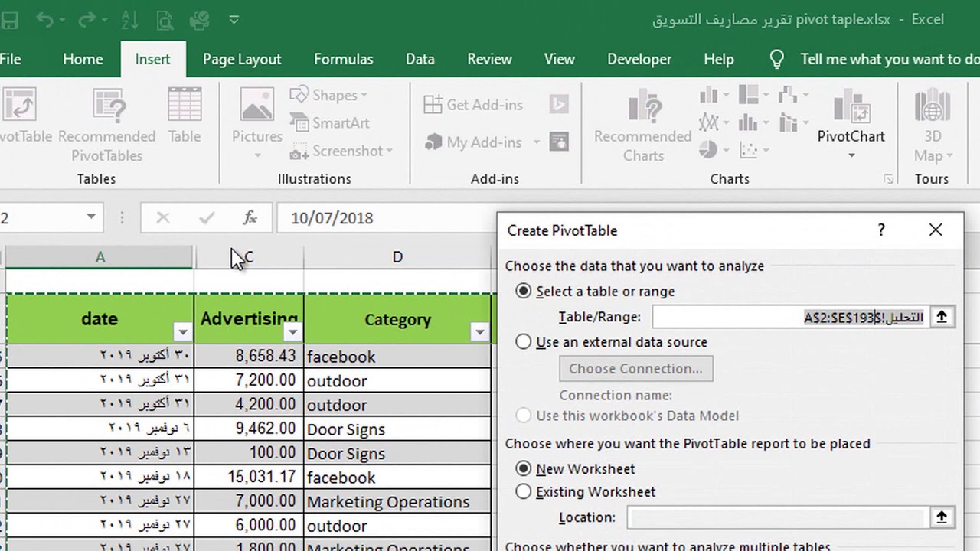980x551 pixels.
Task: Open the Home ribbon tab
Action: (83, 59)
